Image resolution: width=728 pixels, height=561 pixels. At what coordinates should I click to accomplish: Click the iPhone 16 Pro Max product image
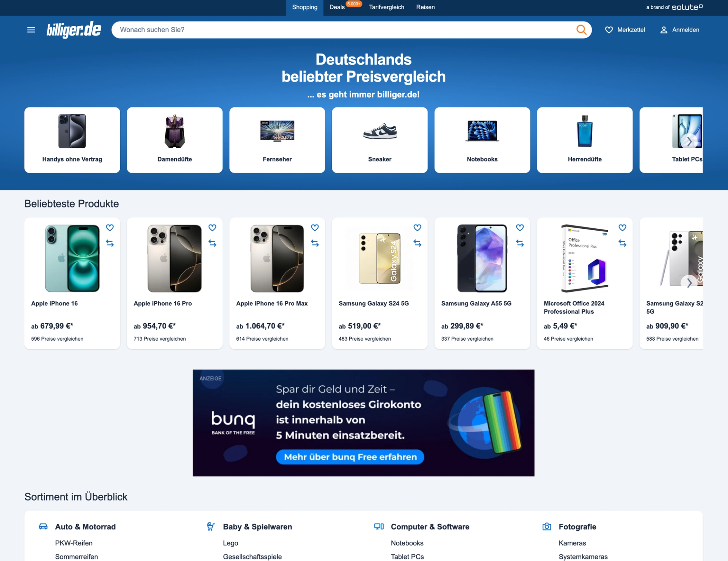click(277, 258)
